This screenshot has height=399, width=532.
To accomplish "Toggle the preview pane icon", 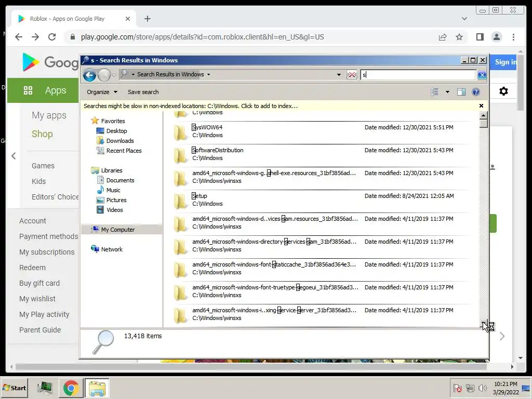I will (461, 92).
